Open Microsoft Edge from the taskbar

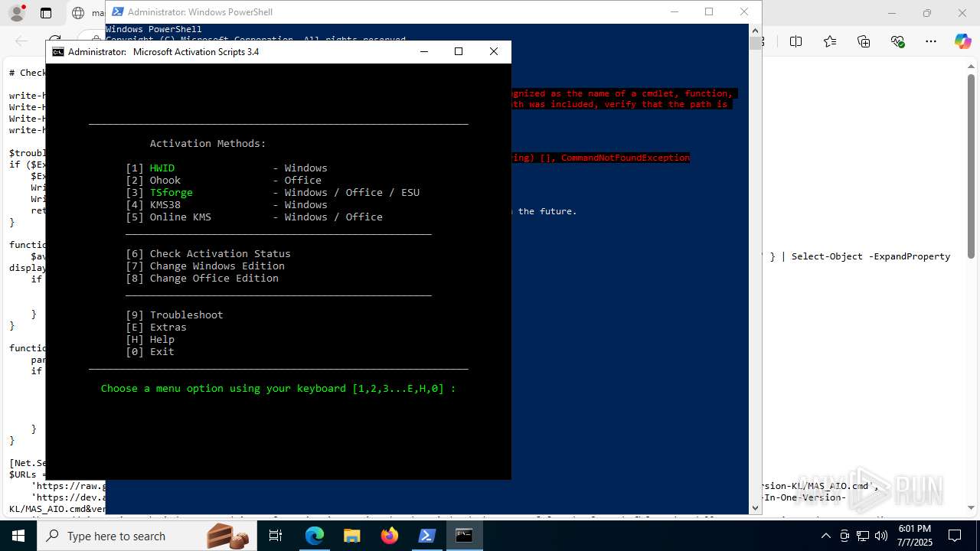tap(315, 536)
